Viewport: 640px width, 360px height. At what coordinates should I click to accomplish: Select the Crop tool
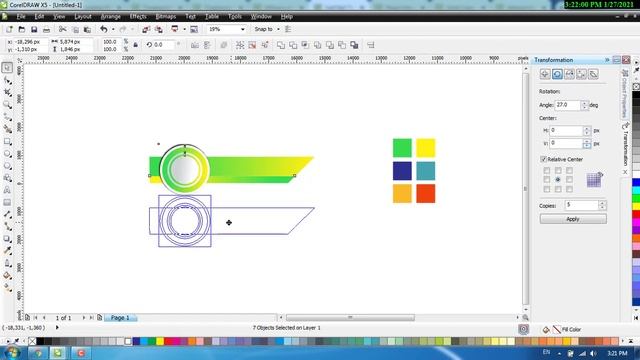(7, 93)
